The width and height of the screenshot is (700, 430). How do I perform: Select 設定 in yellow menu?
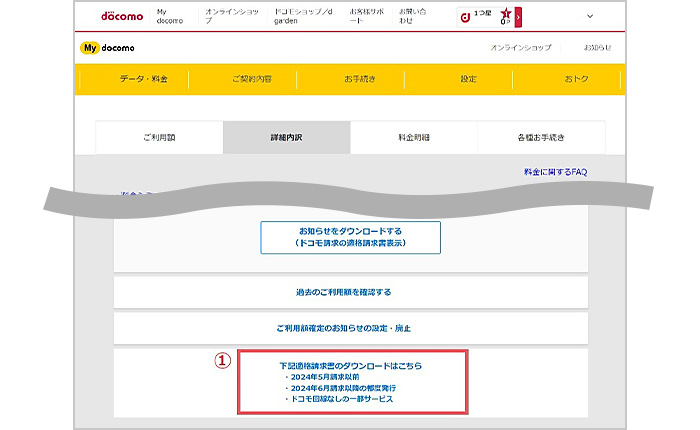[x=468, y=79]
